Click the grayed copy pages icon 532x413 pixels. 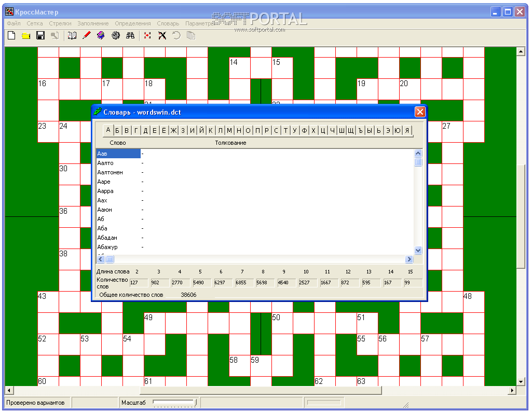[x=191, y=36]
